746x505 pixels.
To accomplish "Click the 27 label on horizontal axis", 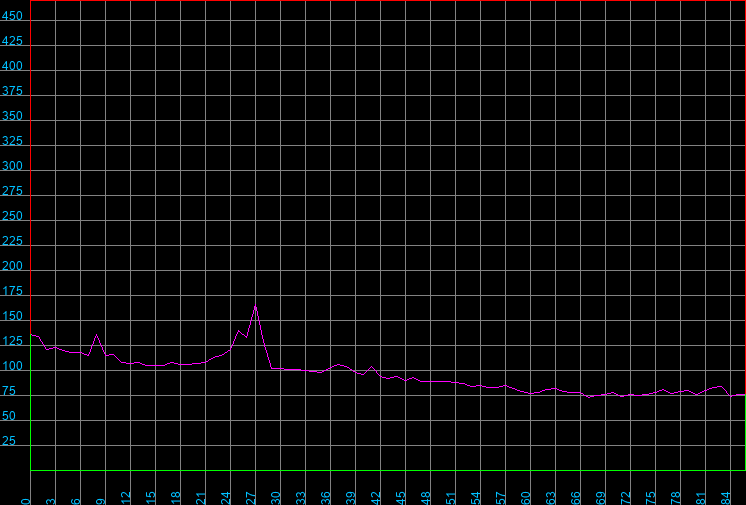I will 250,498.
